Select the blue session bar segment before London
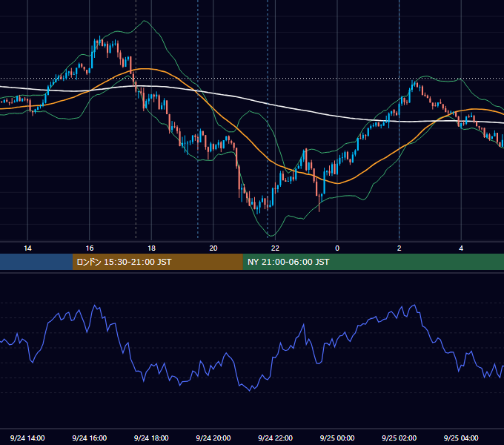Viewport: 504px width, 445px height. [x=36, y=262]
